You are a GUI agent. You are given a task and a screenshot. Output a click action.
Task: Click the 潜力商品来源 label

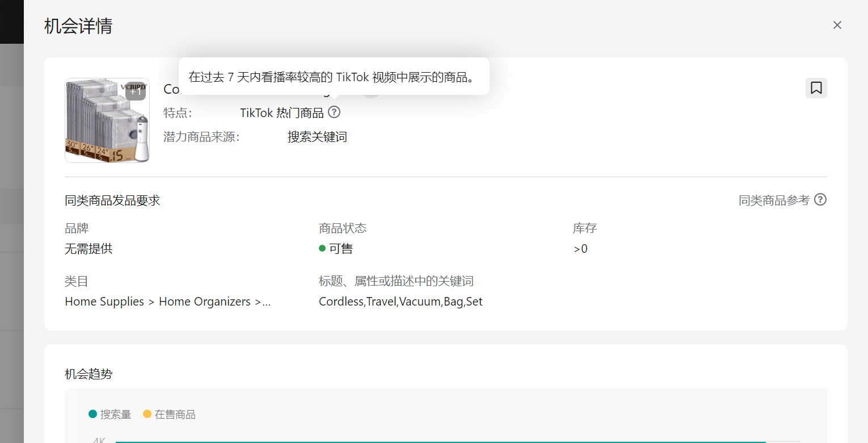pyautogui.click(x=201, y=137)
